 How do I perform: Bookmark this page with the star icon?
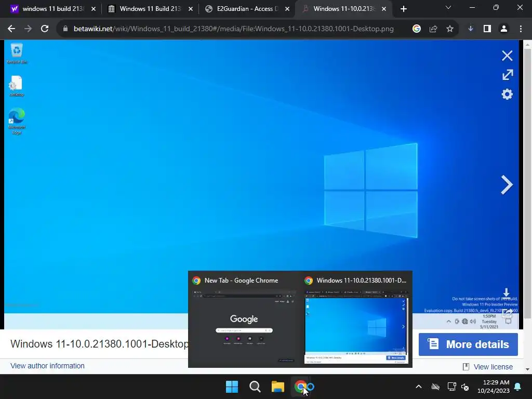coord(450,29)
